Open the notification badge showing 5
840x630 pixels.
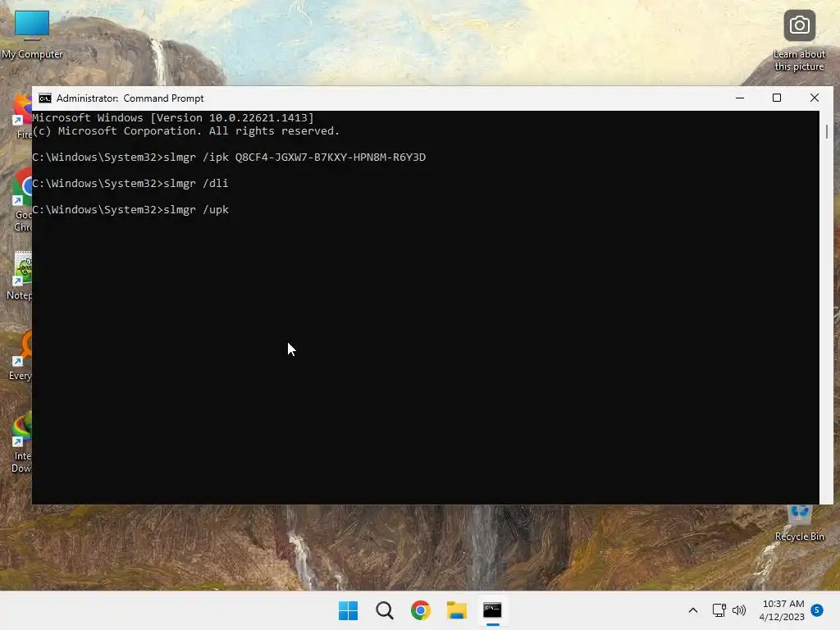click(x=817, y=610)
